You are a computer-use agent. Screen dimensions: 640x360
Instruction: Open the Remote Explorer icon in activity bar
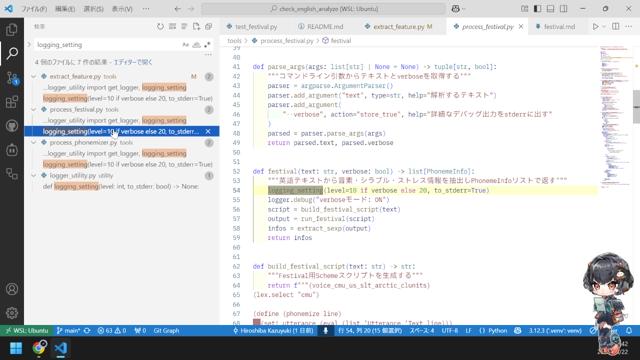(x=12, y=174)
